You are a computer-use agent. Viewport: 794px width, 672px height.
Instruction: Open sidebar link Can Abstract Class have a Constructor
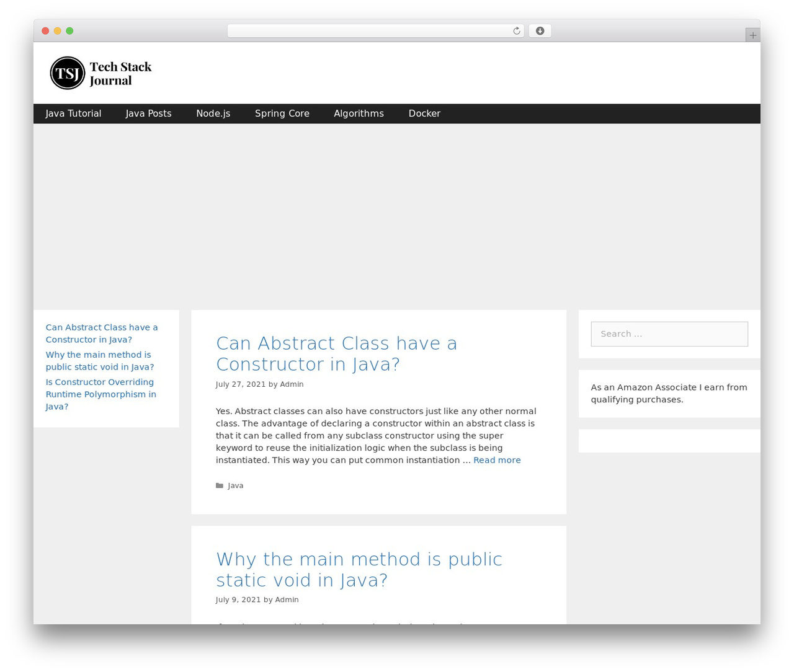coord(102,334)
